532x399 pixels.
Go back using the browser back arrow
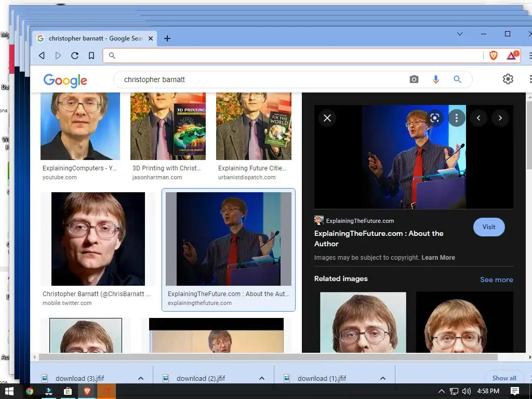pos(42,55)
